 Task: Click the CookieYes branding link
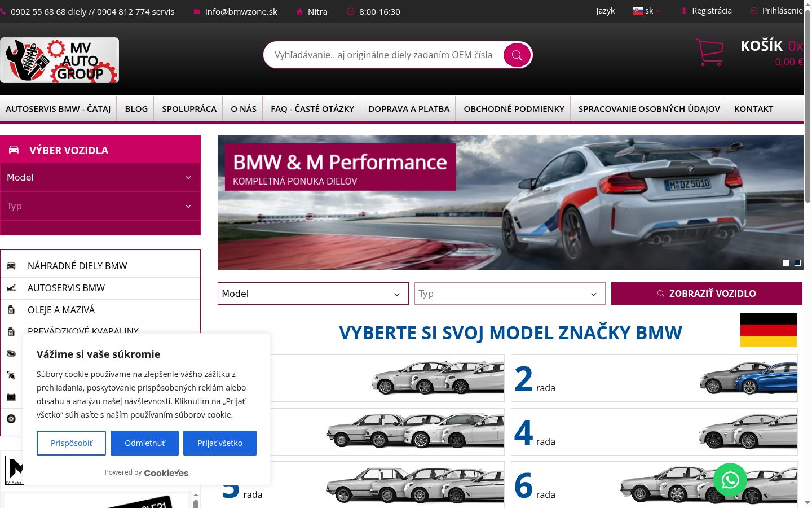(166, 473)
